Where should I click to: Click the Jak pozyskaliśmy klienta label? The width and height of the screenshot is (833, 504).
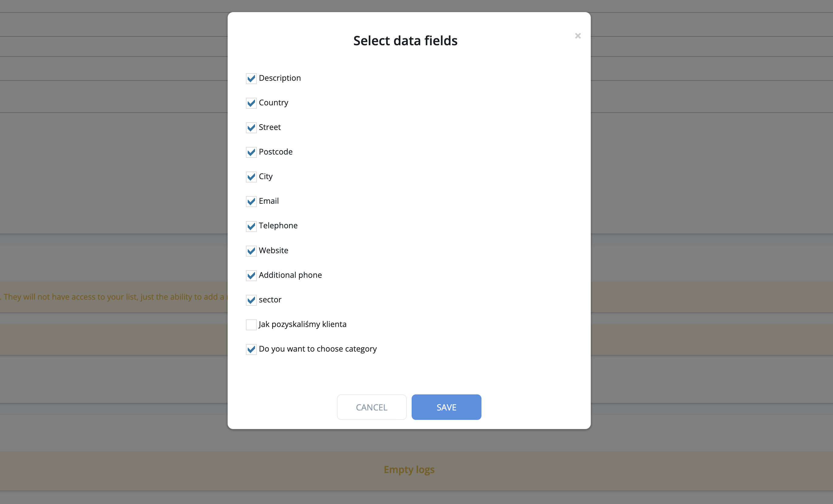[303, 324]
